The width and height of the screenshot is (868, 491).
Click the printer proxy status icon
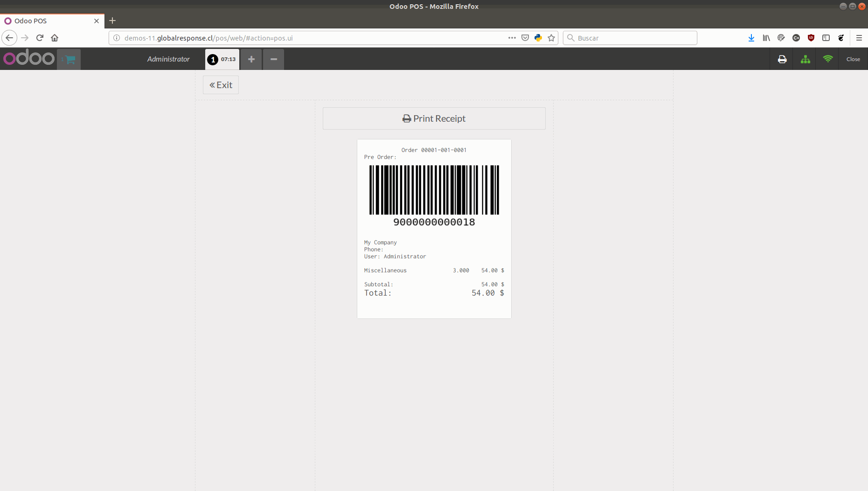pos(782,59)
